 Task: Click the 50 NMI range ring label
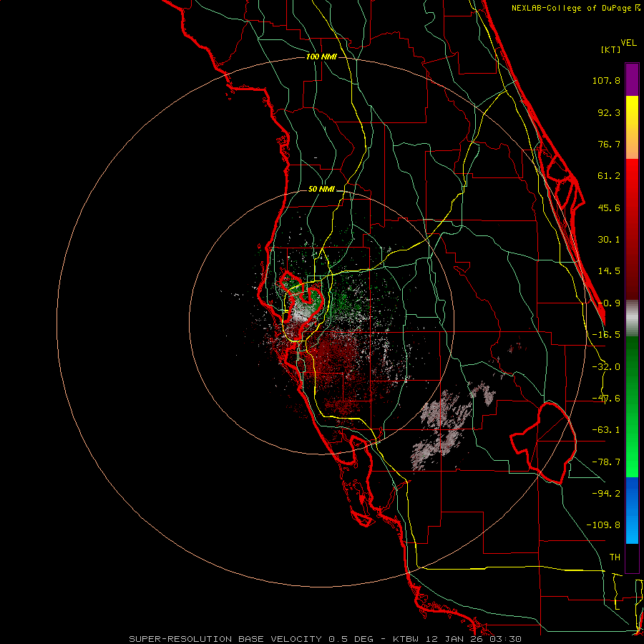pyautogui.click(x=321, y=190)
